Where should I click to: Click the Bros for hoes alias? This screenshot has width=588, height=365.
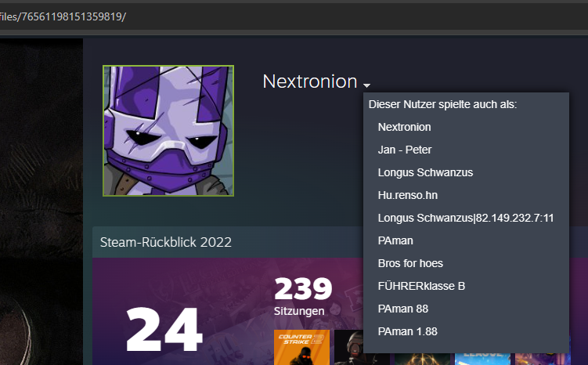point(410,263)
